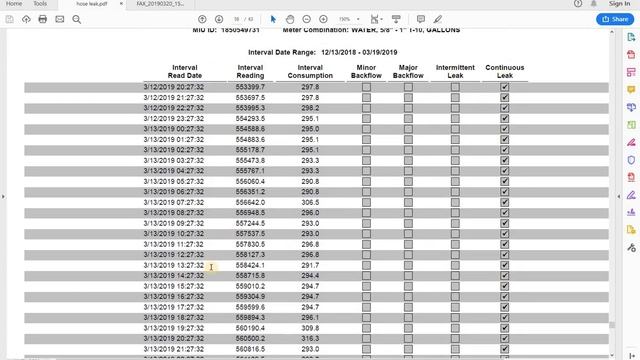Viewport: 640px width, 360px height.
Task: Open notifications bell icon
Action: click(x=593, y=4)
